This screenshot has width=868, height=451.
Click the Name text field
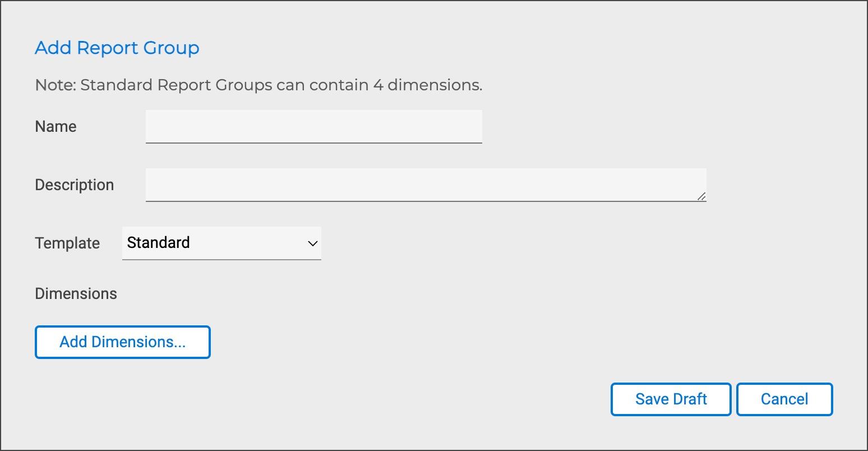click(313, 126)
